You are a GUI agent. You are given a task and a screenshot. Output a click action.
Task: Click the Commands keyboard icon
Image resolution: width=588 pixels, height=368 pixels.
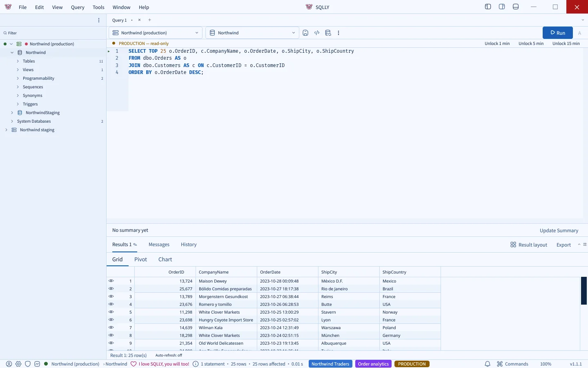[x=500, y=364]
